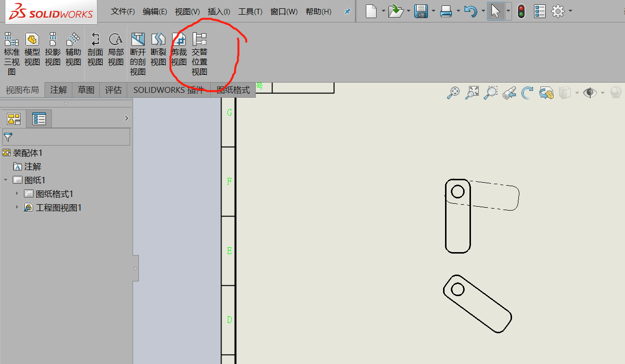The width and height of the screenshot is (625, 364).
Task: Click the 草图 ribbon tab
Action: click(x=86, y=90)
